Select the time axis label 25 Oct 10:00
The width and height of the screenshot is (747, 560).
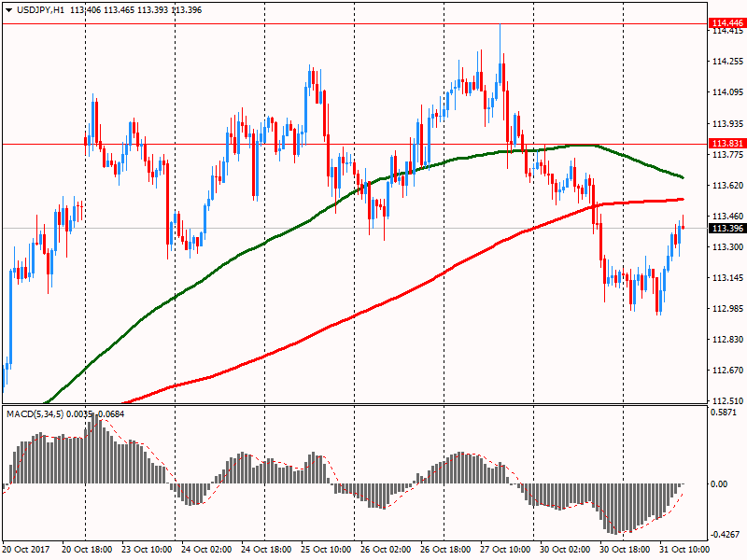tap(326, 549)
